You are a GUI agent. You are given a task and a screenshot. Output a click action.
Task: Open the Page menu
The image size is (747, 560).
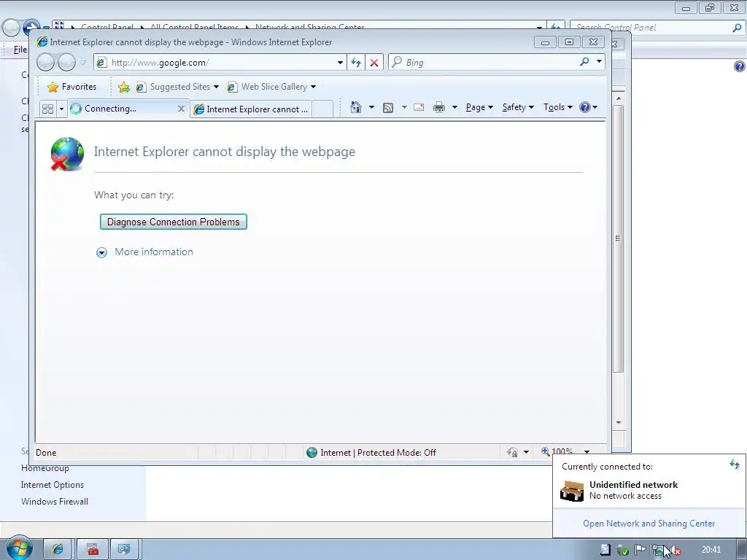479,107
